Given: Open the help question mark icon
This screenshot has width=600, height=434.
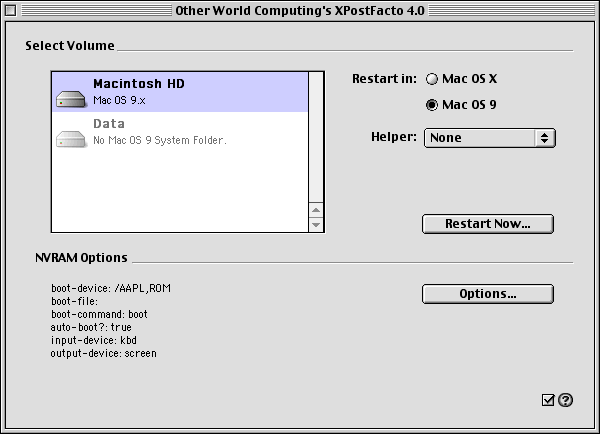Looking at the screenshot, I should point(565,400).
